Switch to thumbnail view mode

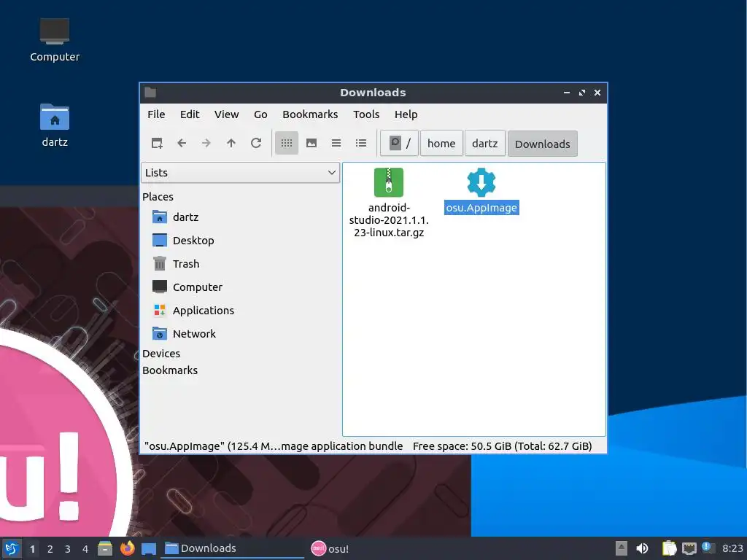pyautogui.click(x=311, y=143)
